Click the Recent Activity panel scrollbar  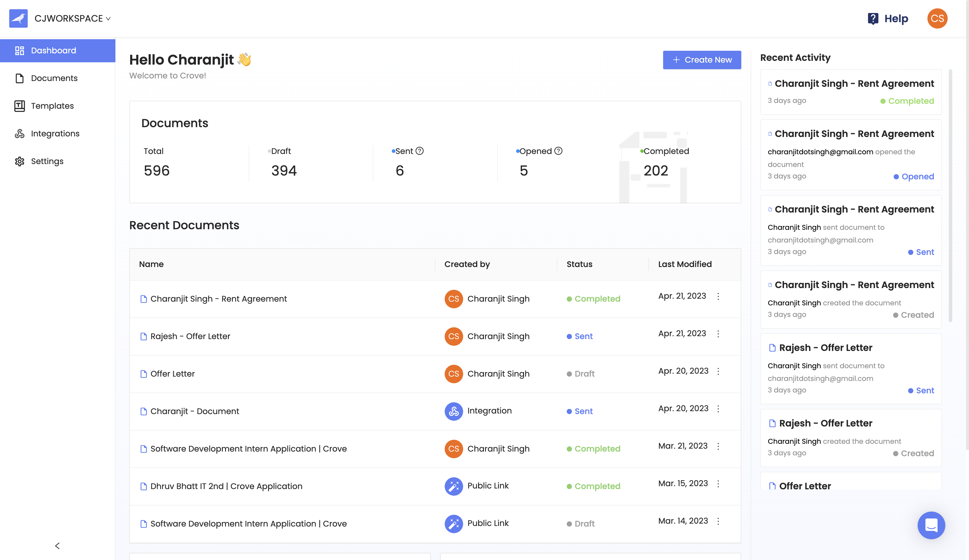[x=950, y=195]
